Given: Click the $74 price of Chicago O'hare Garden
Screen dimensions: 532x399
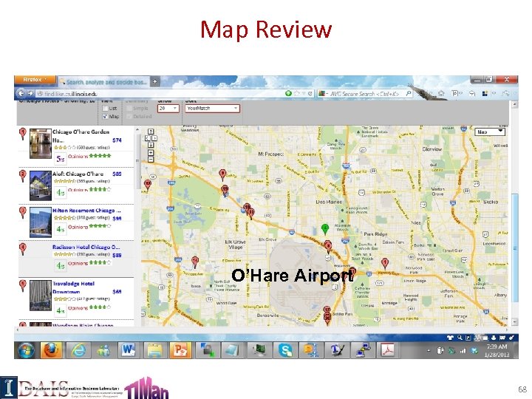Looking at the screenshot, I should pos(117,140).
